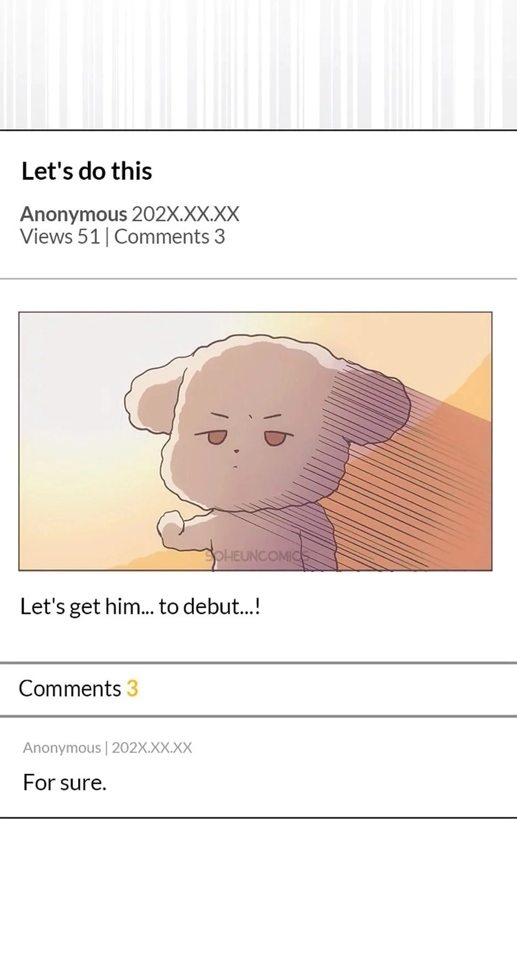
Task: Open the Comments section header
Action: click(x=258, y=689)
